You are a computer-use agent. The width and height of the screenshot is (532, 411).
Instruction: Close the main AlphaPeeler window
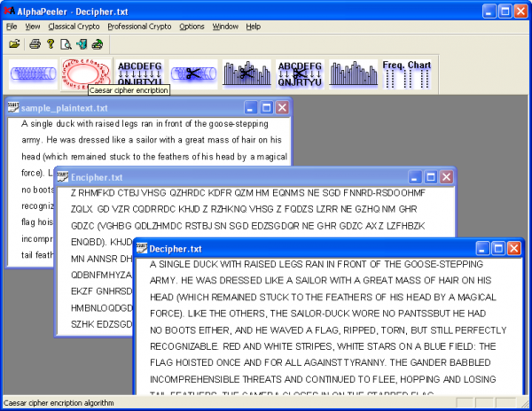click(x=520, y=12)
